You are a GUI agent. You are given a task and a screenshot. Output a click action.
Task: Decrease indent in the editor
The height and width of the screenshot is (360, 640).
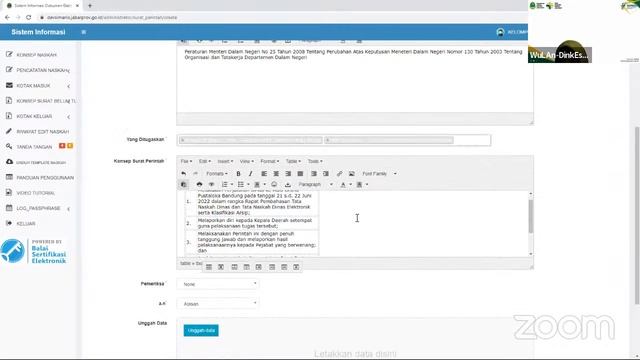click(x=314, y=174)
